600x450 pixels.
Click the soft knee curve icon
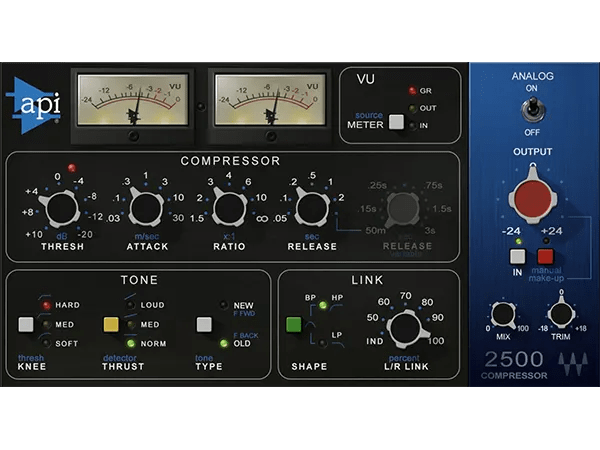coord(44,336)
